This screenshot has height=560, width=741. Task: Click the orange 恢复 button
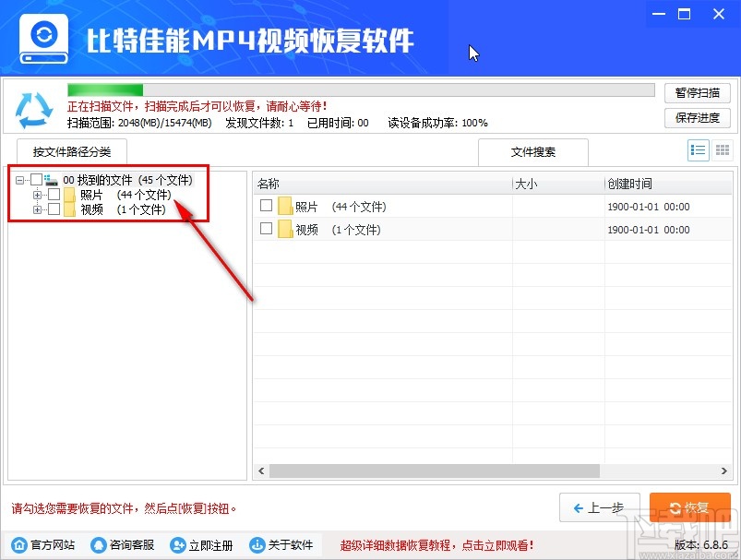point(690,507)
